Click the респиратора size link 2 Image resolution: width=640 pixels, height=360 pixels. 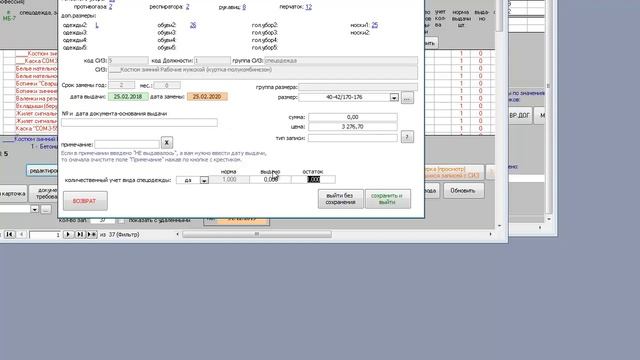[x=187, y=7]
